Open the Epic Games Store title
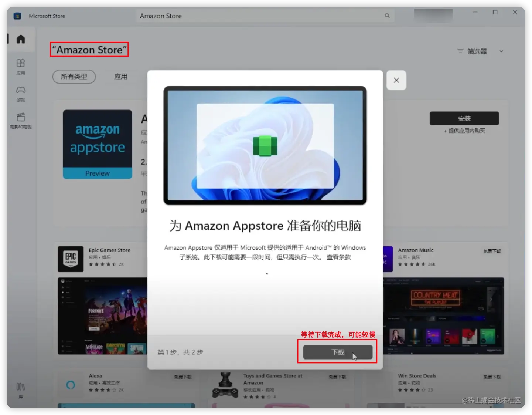The width and height of the screenshot is (532, 415). 110,250
